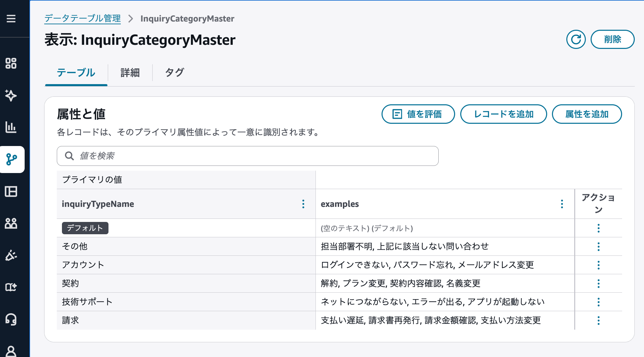Click the 技術サポート cell
The height and width of the screenshot is (357, 644).
tap(186, 302)
